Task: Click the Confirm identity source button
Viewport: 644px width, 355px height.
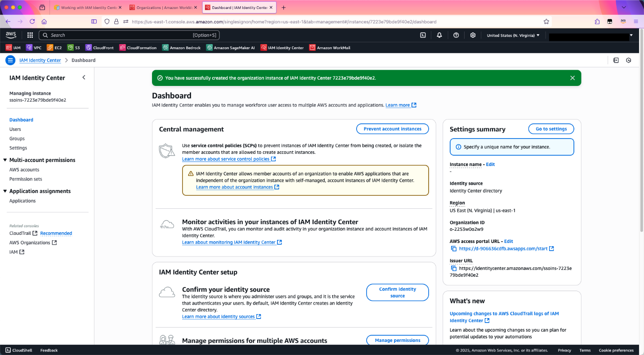Action: (x=398, y=292)
